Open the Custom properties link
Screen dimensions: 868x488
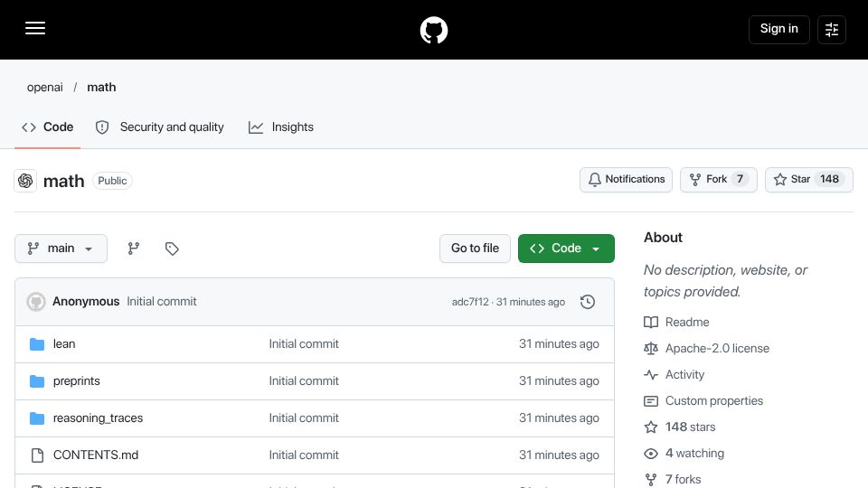(714, 400)
